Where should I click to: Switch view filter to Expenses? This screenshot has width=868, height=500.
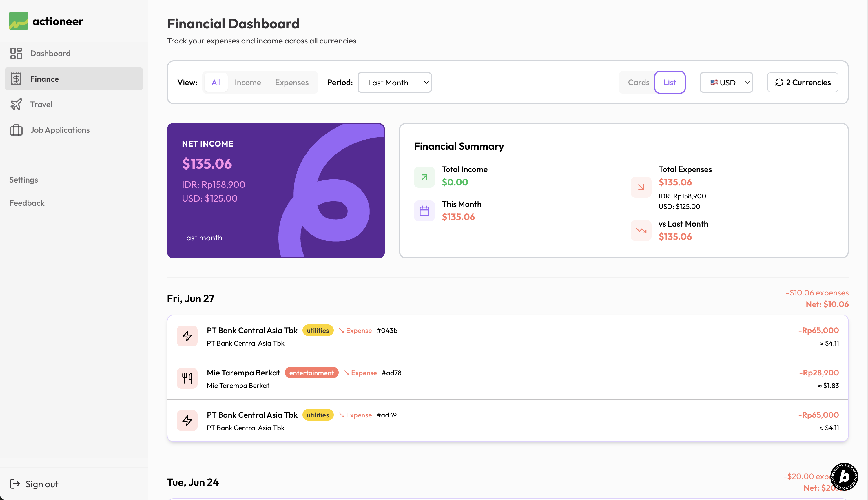coord(291,83)
